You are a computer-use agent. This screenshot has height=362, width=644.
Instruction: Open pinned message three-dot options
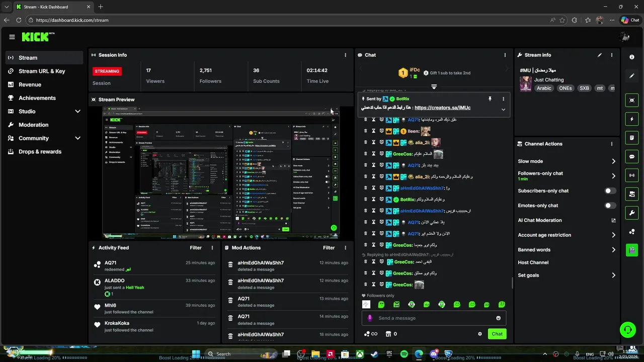click(x=503, y=99)
